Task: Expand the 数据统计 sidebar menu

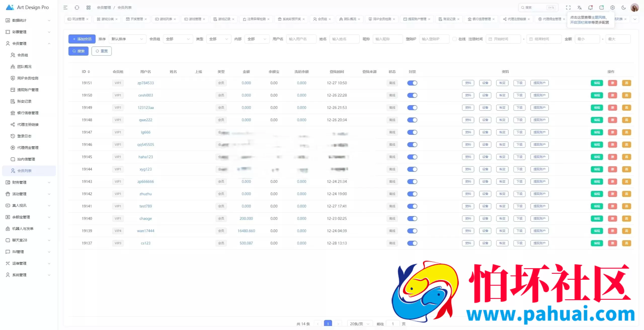Action: click(29, 20)
